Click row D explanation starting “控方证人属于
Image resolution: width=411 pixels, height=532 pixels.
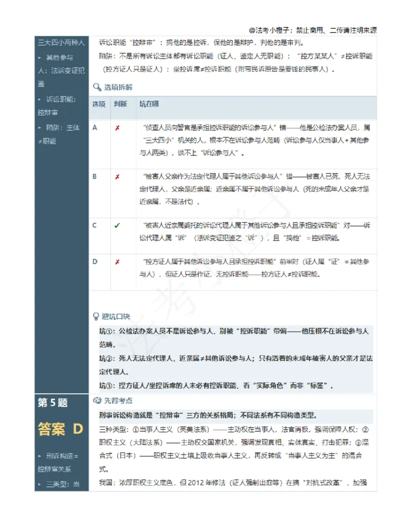(x=255, y=268)
